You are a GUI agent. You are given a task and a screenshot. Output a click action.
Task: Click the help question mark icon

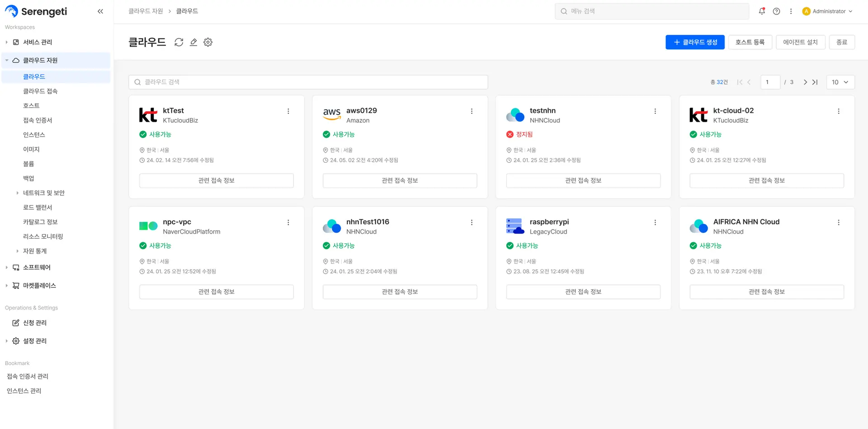click(776, 11)
